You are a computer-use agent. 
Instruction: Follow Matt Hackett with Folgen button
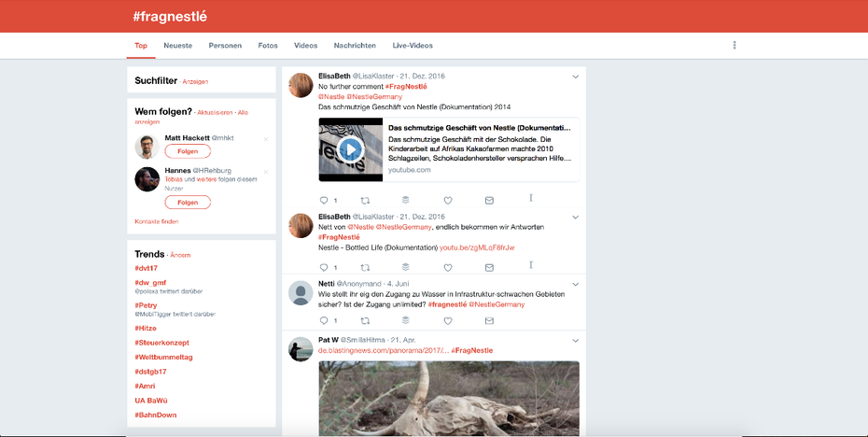click(188, 151)
